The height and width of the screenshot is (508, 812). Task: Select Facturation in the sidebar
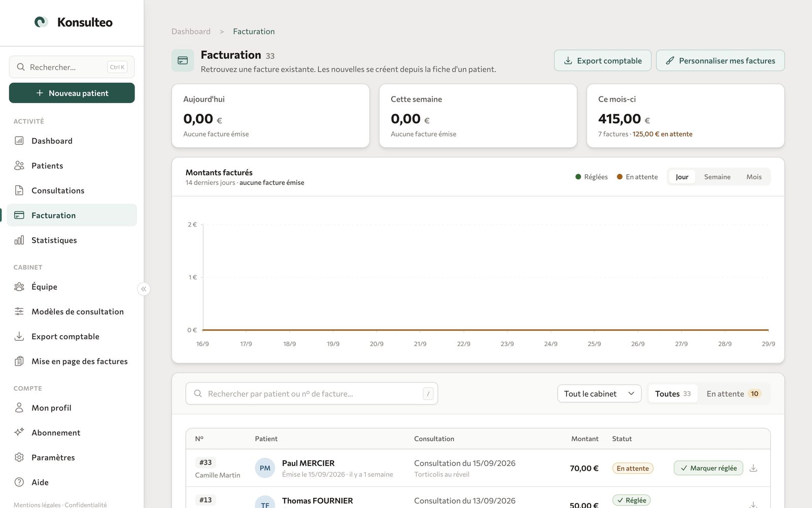pos(72,215)
